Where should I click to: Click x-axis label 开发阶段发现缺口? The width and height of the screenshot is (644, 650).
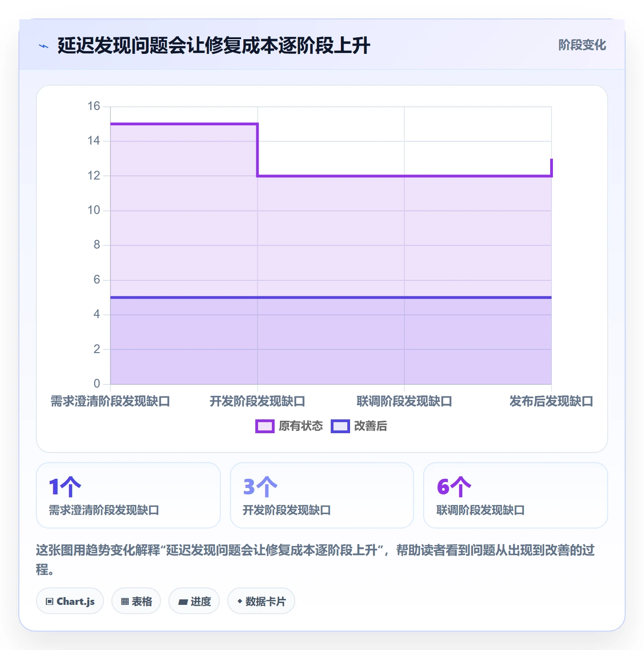click(x=258, y=401)
